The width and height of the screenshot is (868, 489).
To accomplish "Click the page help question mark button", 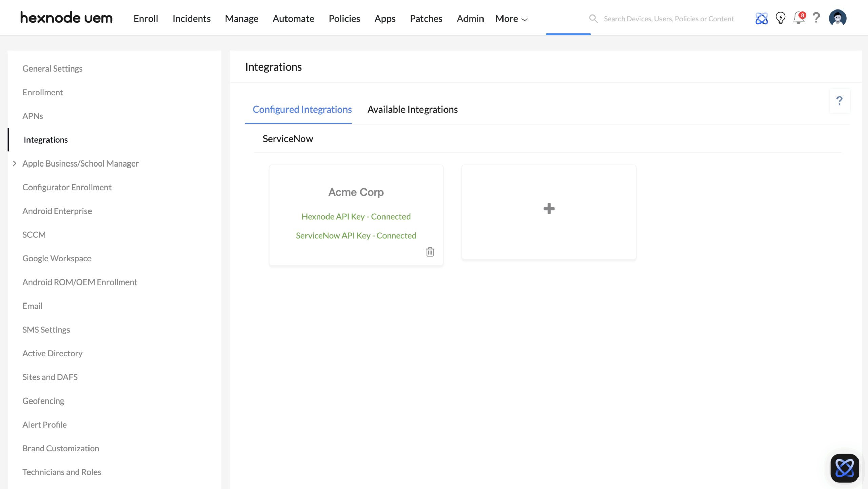I will [x=840, y=101].
